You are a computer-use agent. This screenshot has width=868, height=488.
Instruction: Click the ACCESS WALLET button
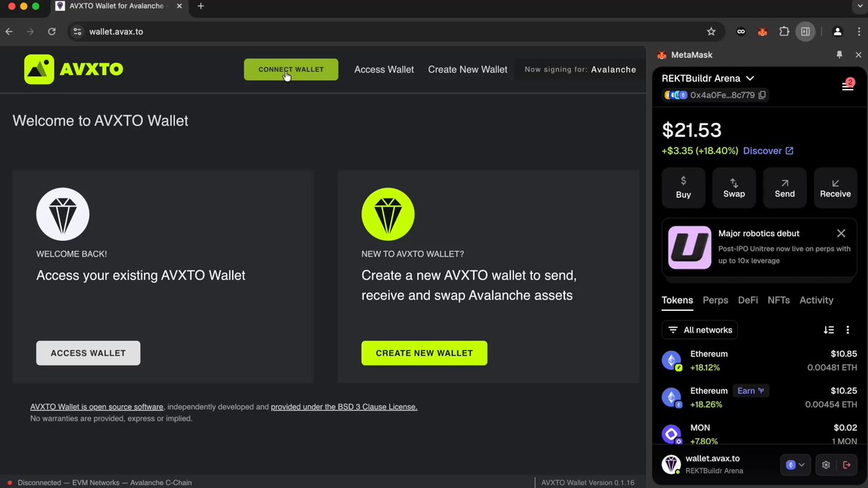pyautogui.click(x=88, y=353)
